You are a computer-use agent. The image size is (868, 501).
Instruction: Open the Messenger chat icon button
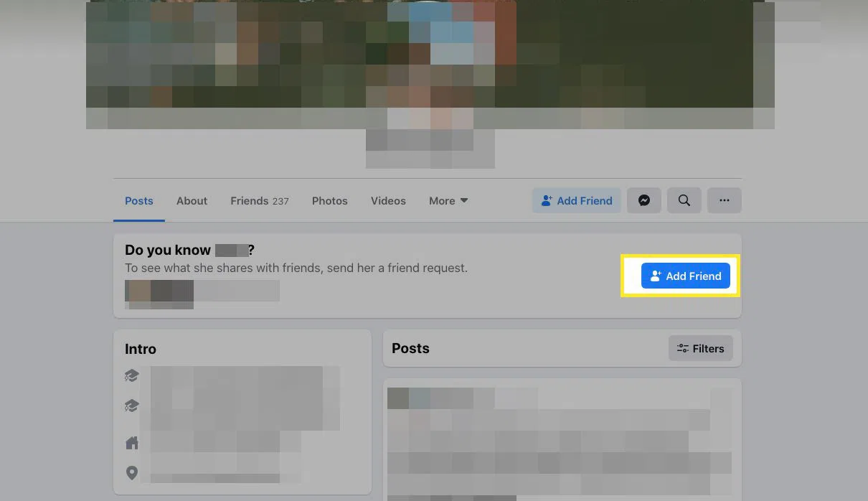(x=644, y=201)
